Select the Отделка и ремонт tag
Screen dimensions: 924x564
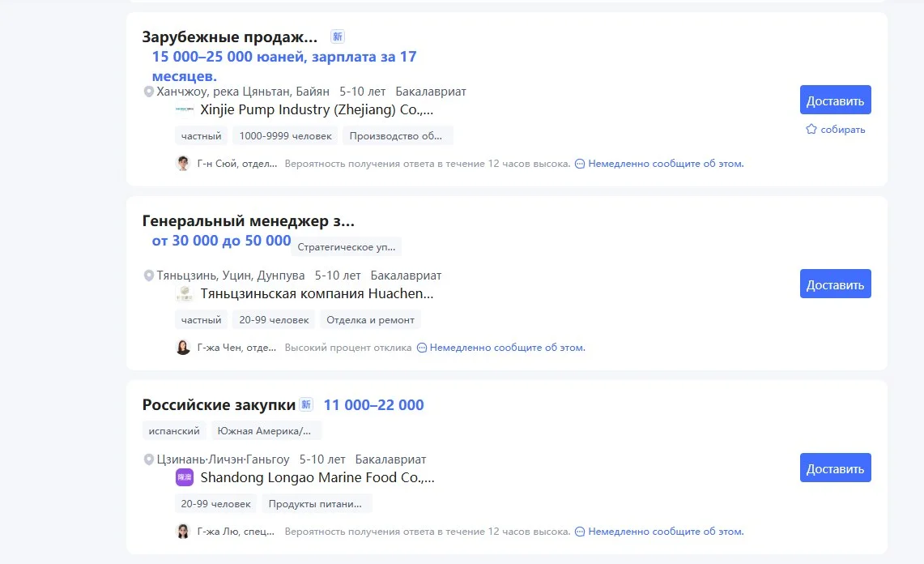[370, 320]
